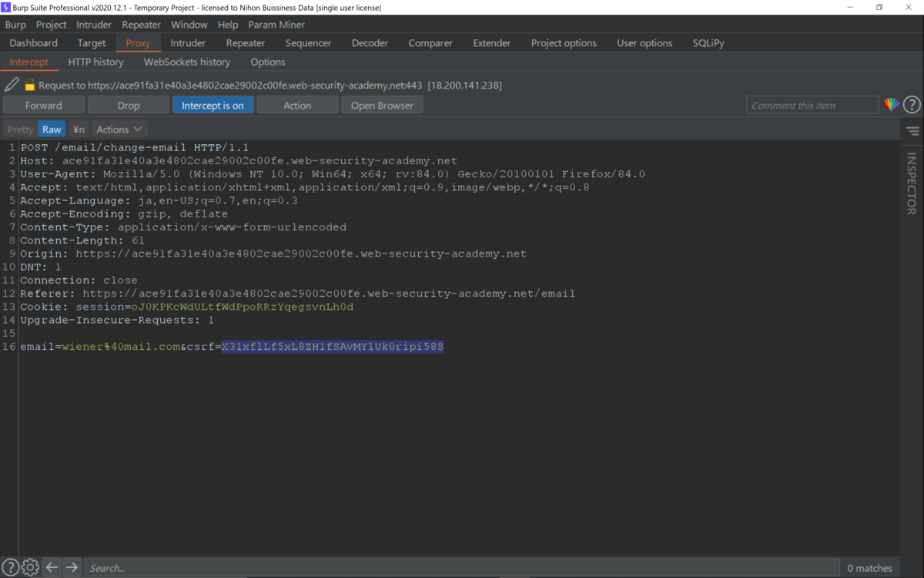Switch to the Raw view
Image resolution: width=924 pixels, height=578 pixels.
pyautogui.click(x=52, y=129)
